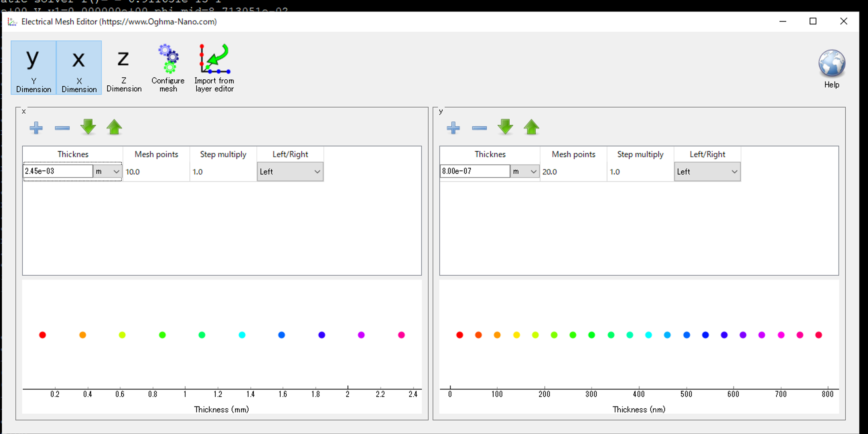868x434 pixels.
Task: Close the Electrical Mesh Editor window
Action: click(844, 21)
